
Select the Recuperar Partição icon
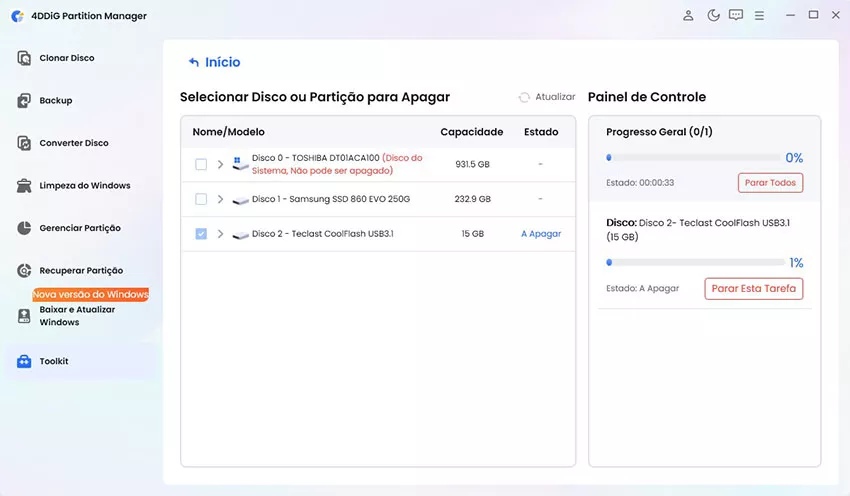(24, 270)
